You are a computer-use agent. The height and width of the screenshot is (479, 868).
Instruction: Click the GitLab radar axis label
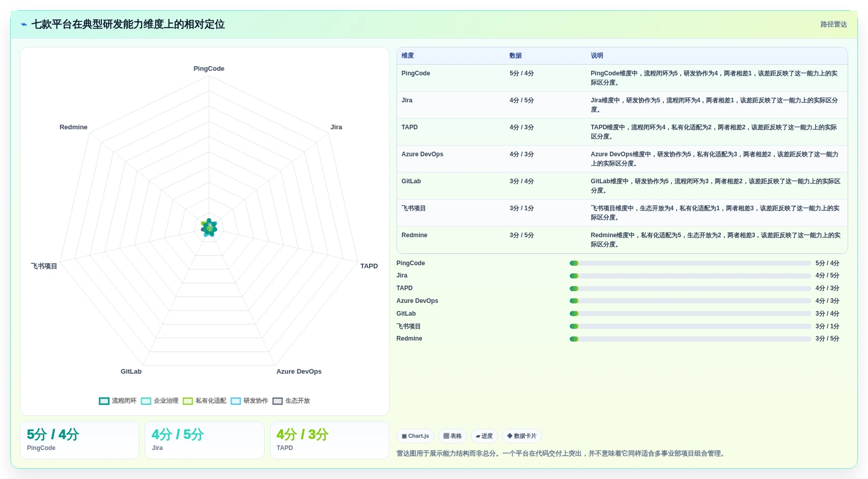[131, 372]
